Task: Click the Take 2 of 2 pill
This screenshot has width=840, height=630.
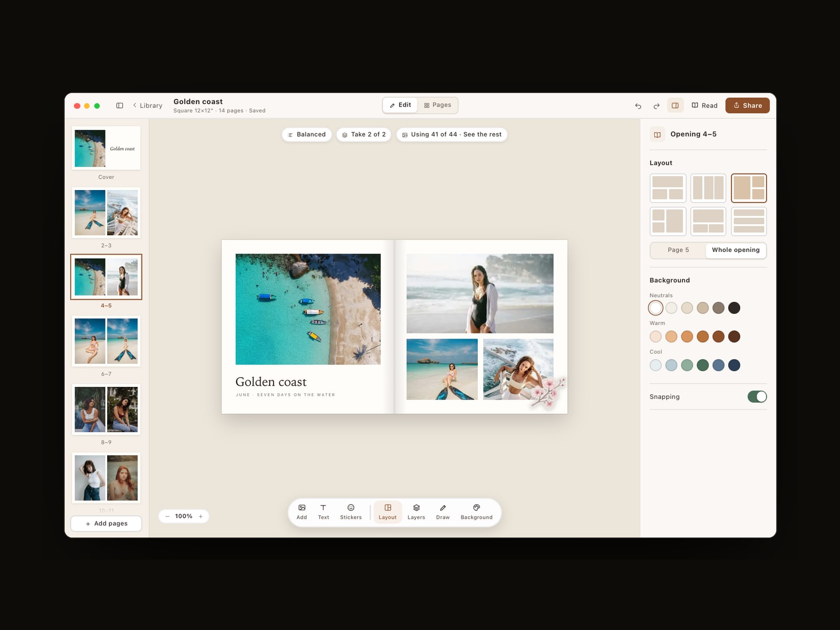Action: [x=364, y=134]
